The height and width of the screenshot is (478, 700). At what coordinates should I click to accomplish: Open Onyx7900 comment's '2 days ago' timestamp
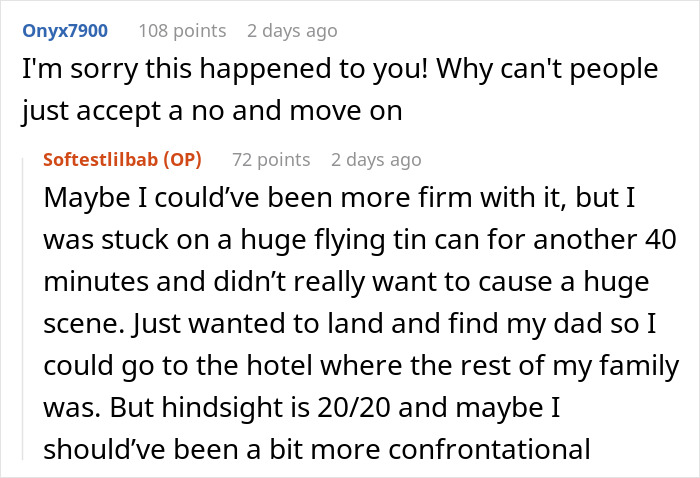(x=292, y=31)
